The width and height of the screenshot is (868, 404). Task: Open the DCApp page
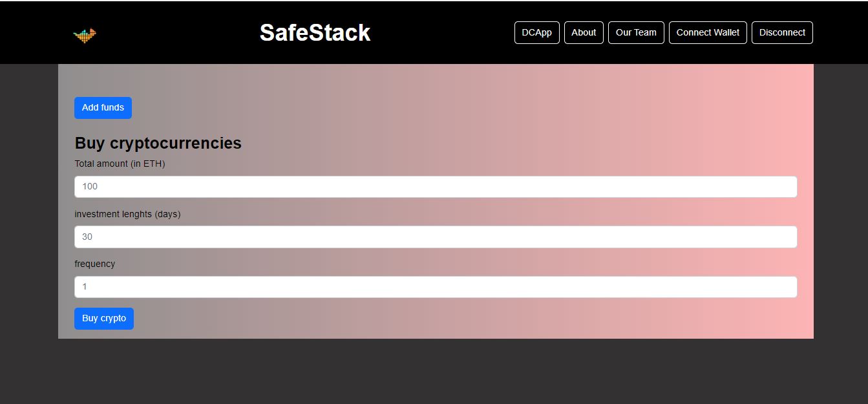coord(536,33)
